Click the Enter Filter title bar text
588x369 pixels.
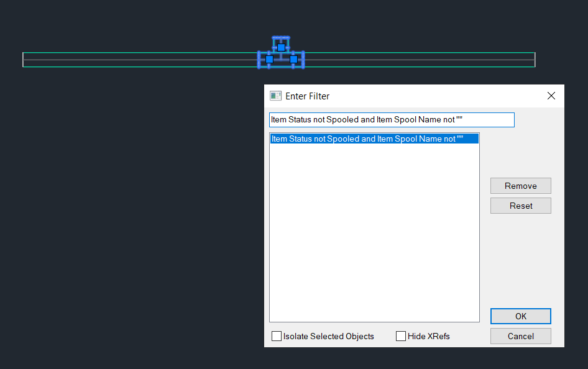pyautogui.click(x=306, y=96)
